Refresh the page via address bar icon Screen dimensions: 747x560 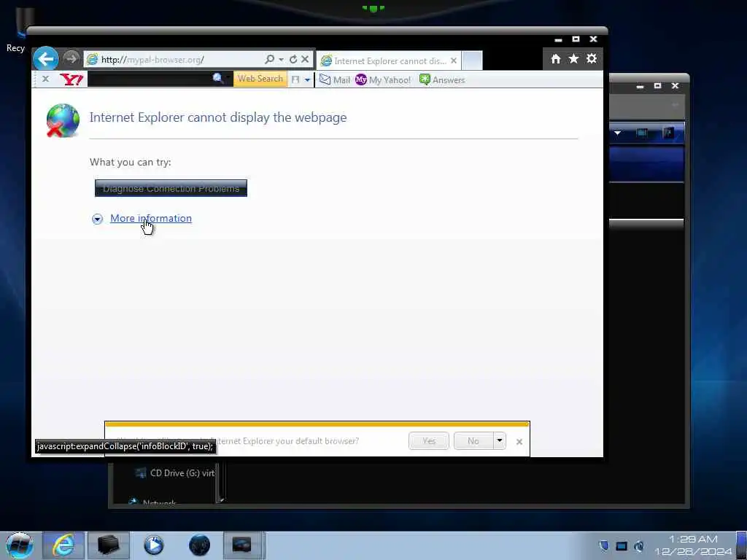point(293,59)
